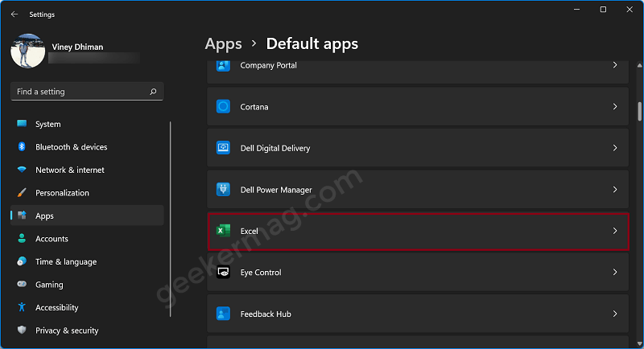644x349 pixels.
Task: Click the System monitor icon
Action: pos(22,124)
